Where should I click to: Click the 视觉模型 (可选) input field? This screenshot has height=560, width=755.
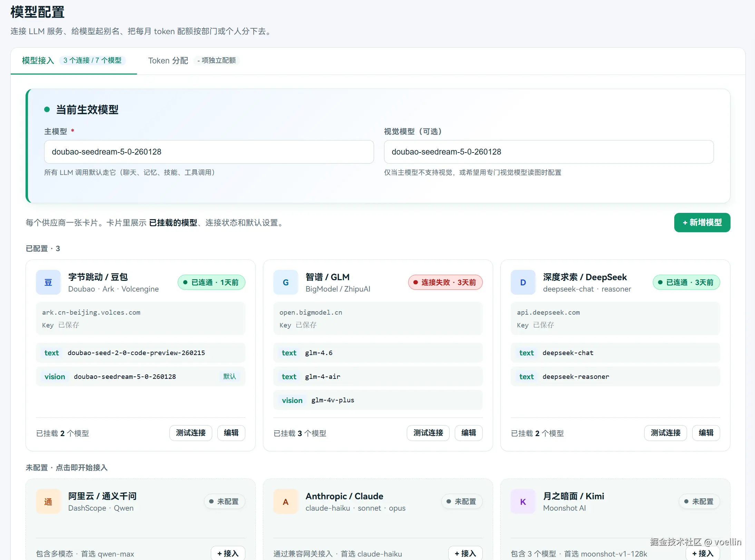549,152
